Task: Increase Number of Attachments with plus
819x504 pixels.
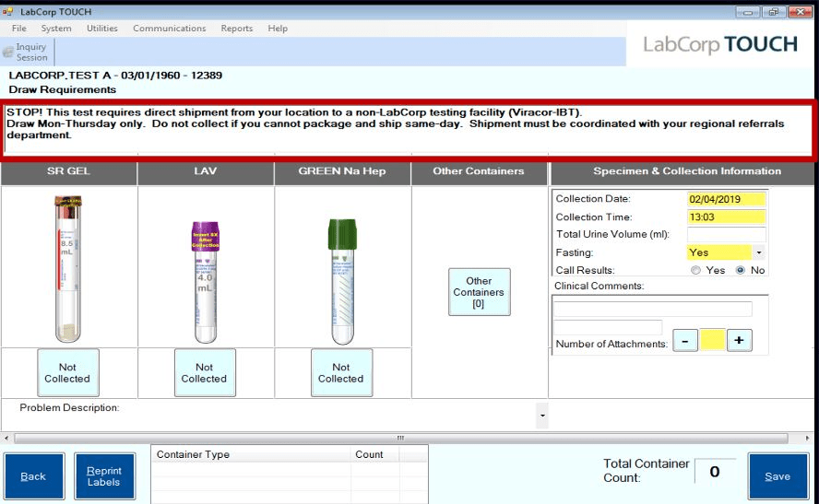Action: pos(739,341)
